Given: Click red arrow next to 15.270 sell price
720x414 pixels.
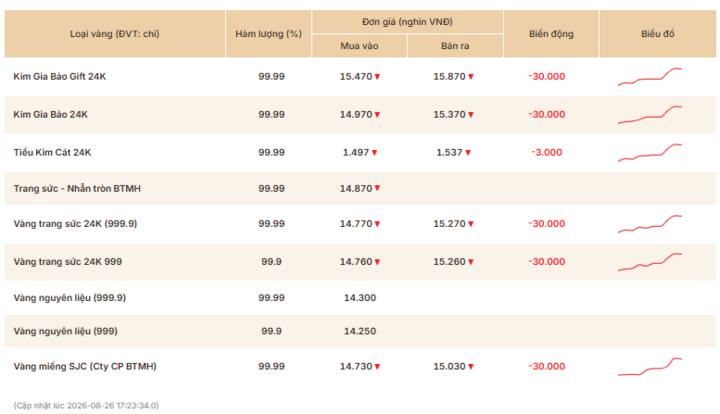Looking at the screenshot, I should (x=471, y=224).
